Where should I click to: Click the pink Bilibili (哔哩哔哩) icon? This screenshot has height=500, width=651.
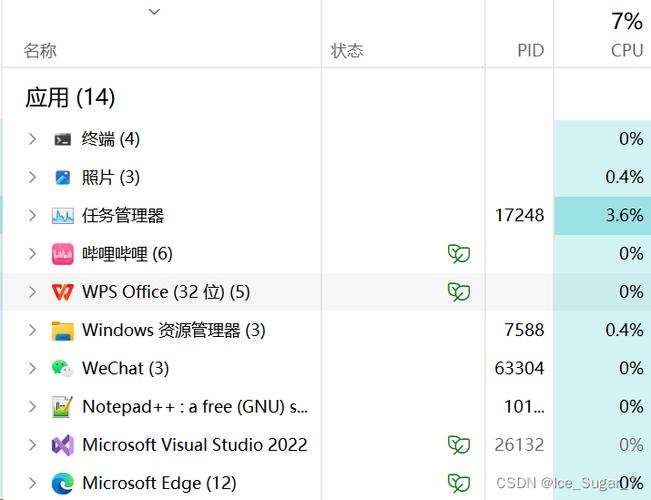point(63,254)
